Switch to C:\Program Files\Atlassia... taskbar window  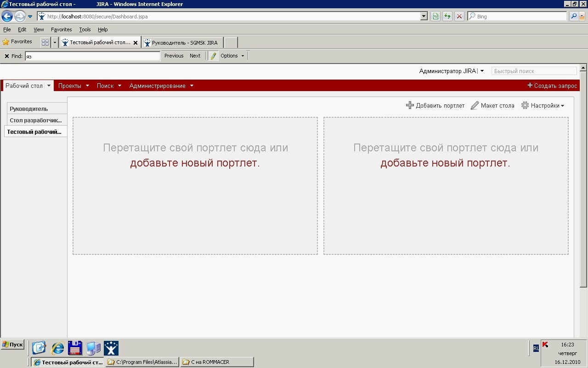(142, 362)
